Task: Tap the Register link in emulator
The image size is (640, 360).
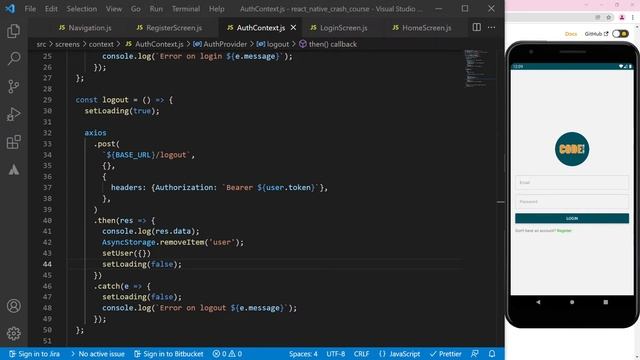Action: 564,231
